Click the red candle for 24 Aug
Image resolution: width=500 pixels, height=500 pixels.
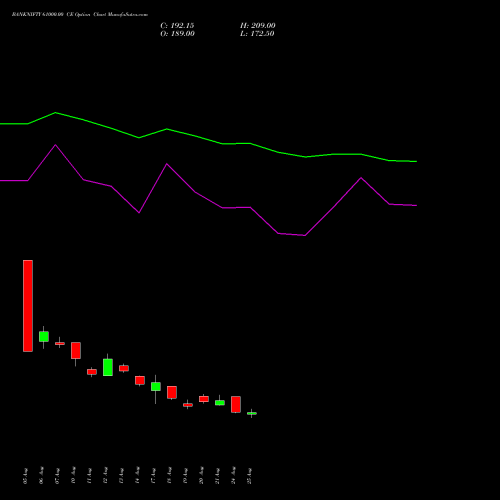click(x=236, y=404)
